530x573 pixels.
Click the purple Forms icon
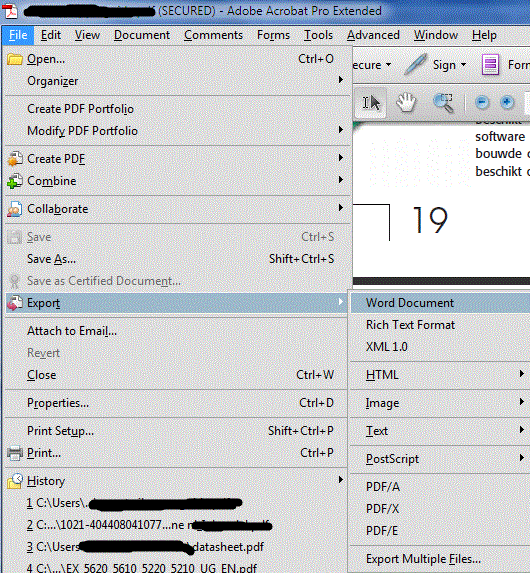click(490, 64)
